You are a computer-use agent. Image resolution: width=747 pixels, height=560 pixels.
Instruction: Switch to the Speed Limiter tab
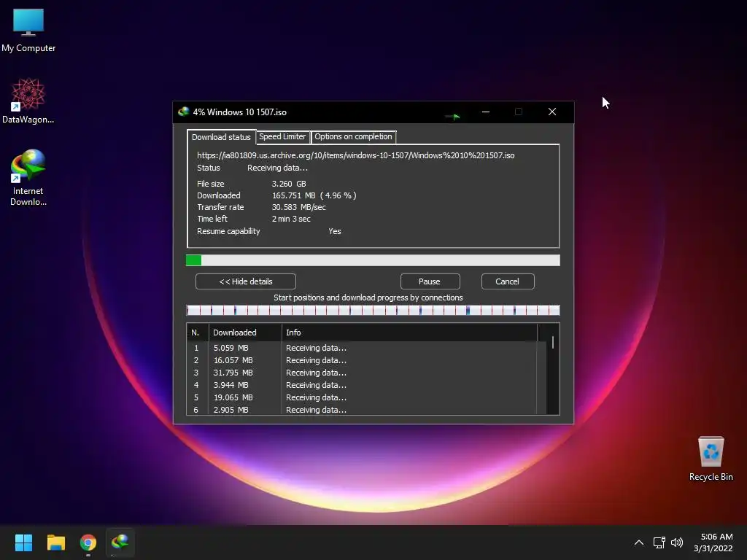(282, 136)
